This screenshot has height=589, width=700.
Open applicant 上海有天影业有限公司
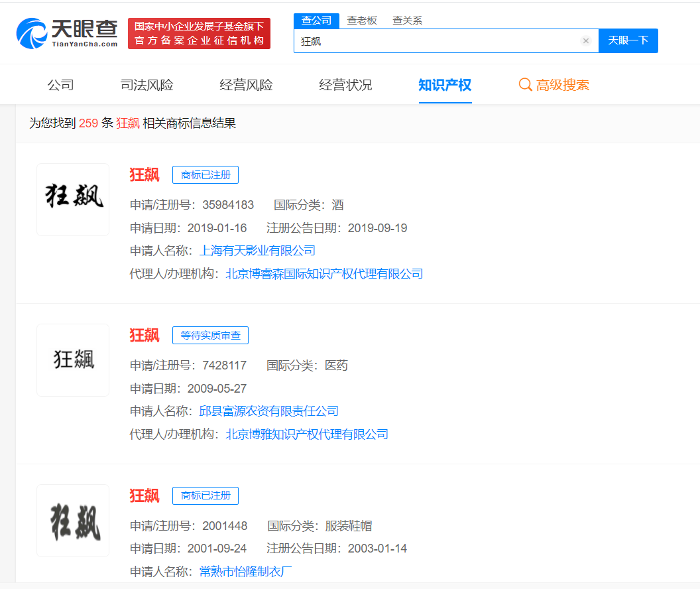tap(257, 251)
